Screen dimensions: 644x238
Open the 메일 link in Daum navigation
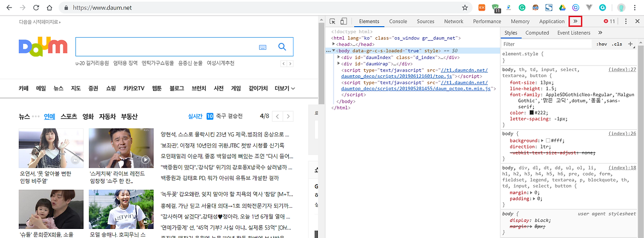tap(41, 89)
